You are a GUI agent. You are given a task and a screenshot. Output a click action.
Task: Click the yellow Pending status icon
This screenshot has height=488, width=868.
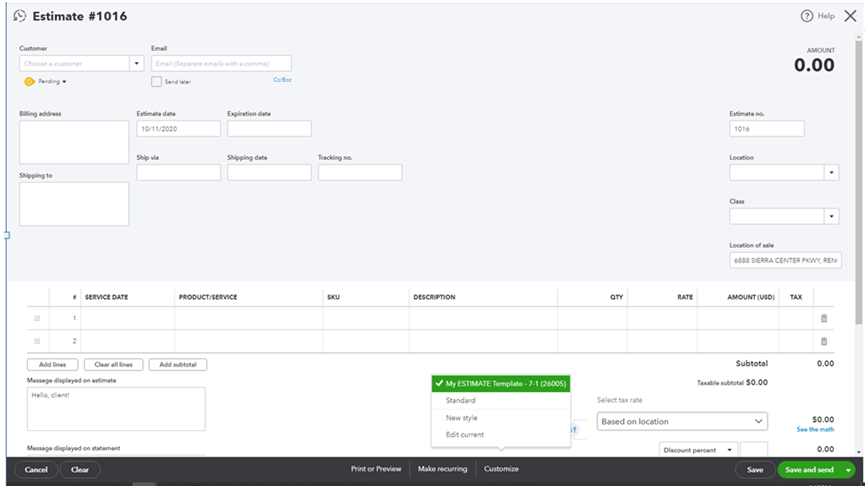point(29,81)
